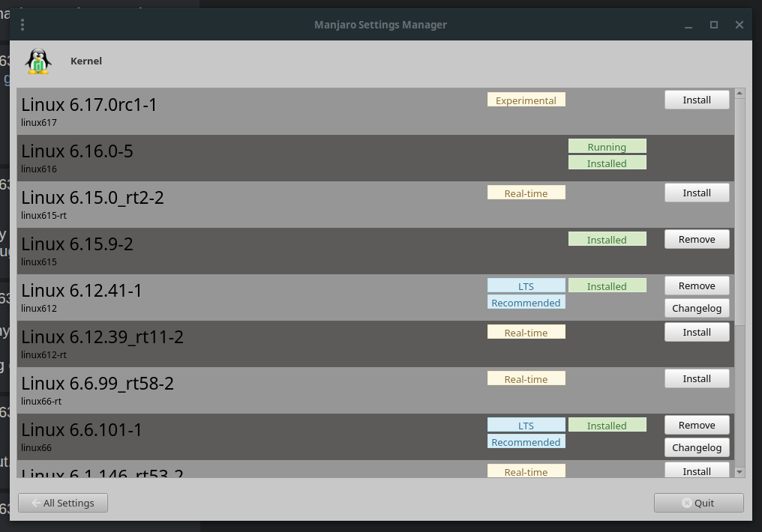Click the kernel list scrollbar thumb
This screenshot has height=532, width=762.
[x=739, y=211]
